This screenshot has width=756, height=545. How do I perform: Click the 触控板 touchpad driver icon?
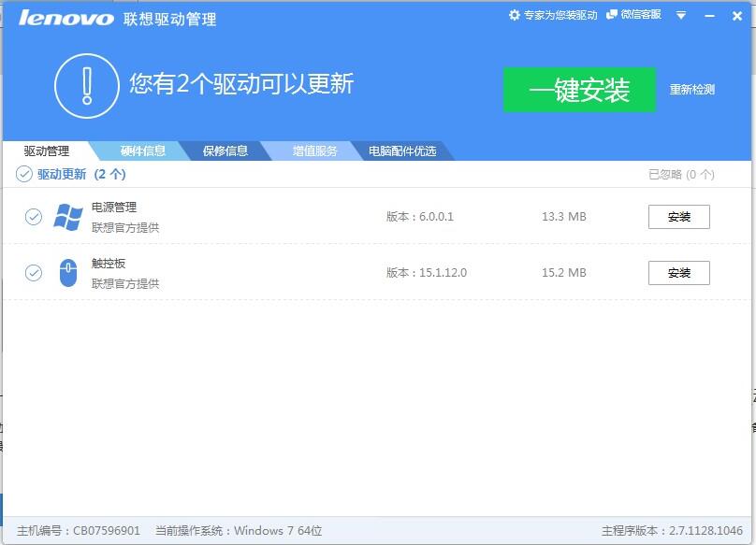point(68,273)
